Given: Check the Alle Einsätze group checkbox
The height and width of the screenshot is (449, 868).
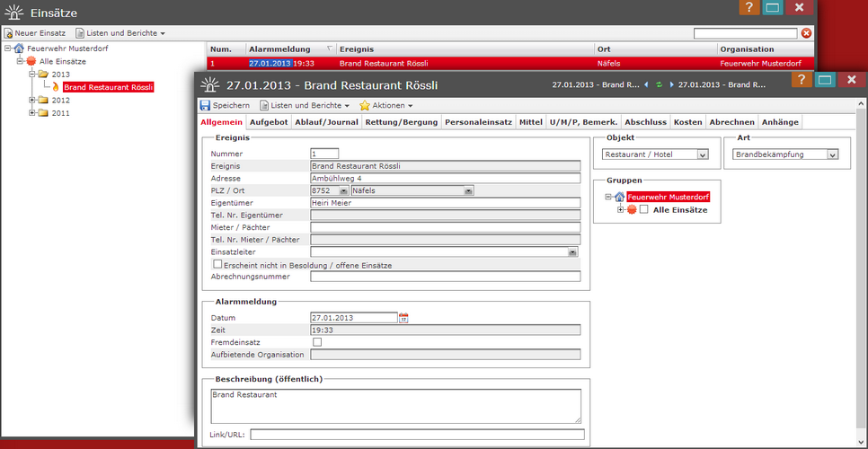Looking at the screenshot, I should 643,210.
